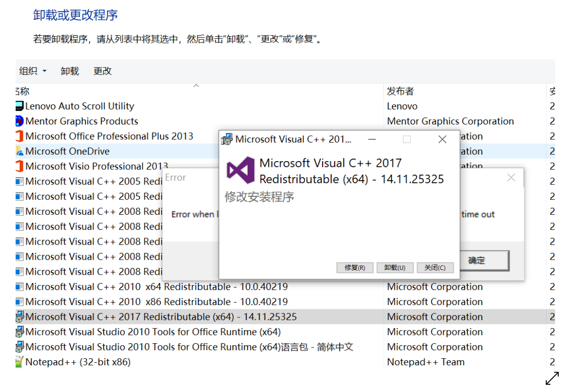Click the Microsoft OneDrive program icon
This screenshot has height=392, width=564.
click(x=20, y=151)
